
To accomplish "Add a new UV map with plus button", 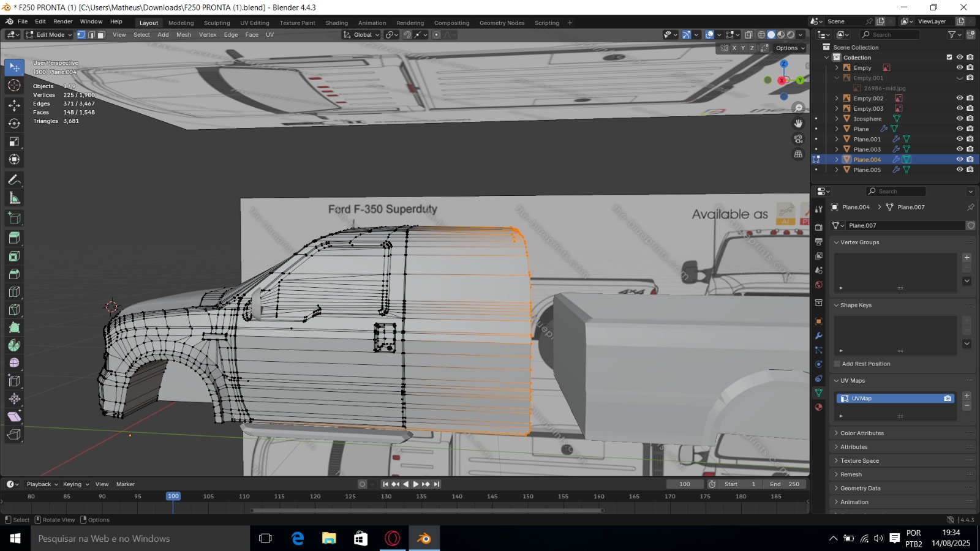I will tap(967, 396).
